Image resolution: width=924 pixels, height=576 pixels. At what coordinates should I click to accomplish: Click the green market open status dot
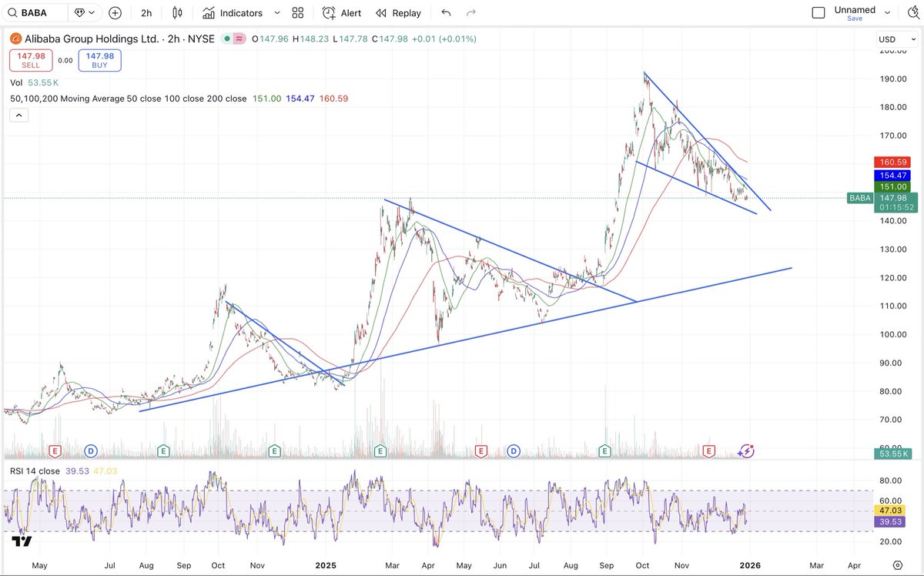click(x=227, y=39)
